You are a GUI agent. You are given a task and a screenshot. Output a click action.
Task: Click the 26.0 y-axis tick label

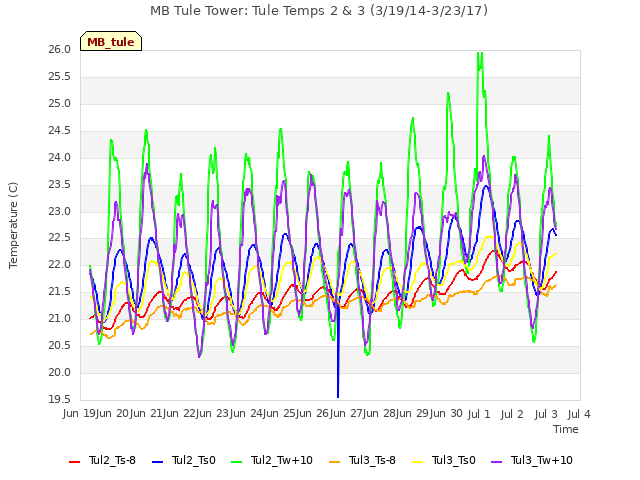(60, 49)
